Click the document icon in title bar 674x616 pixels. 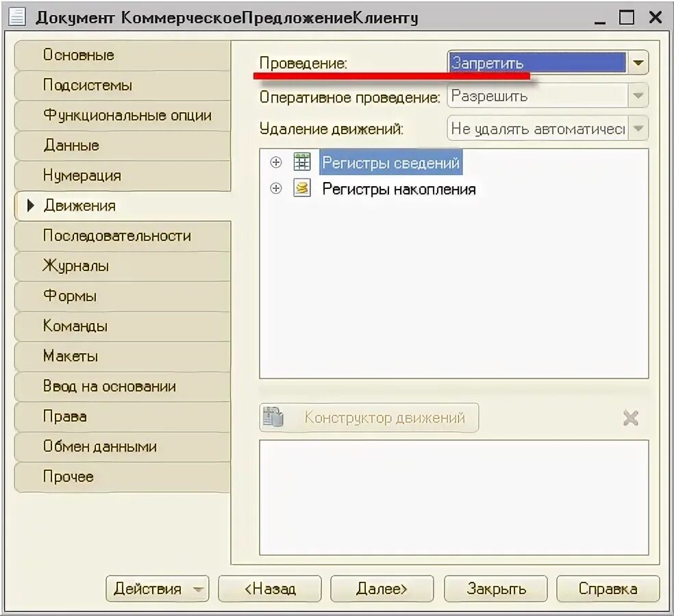point(16,17)
